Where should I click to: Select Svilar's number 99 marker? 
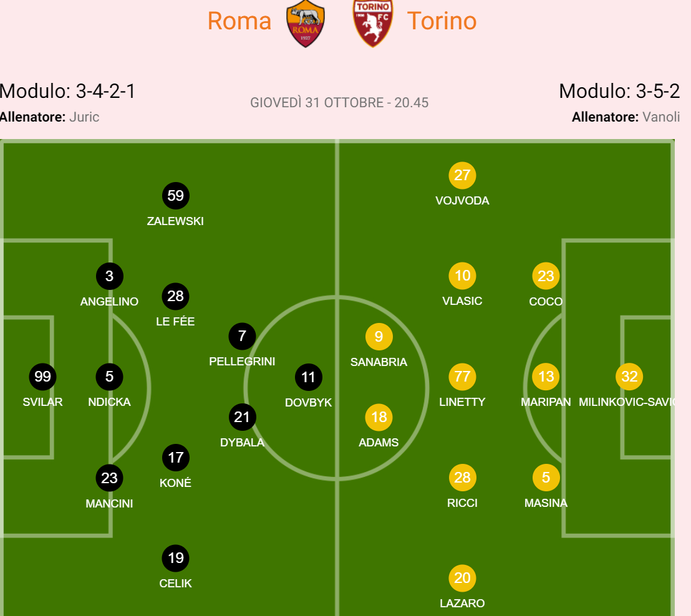point(43,377)
